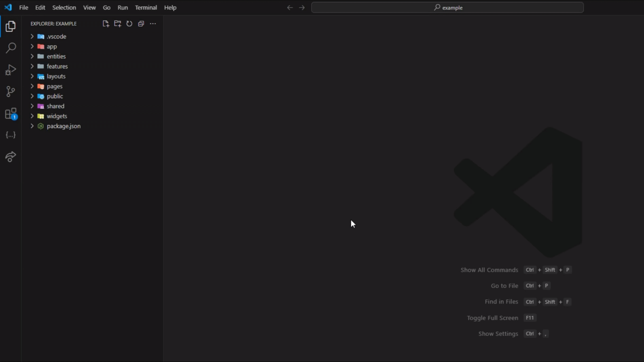This screenshot has width=644, height=362.
Task: Open the Selection menu
Action: click(64, 8)
